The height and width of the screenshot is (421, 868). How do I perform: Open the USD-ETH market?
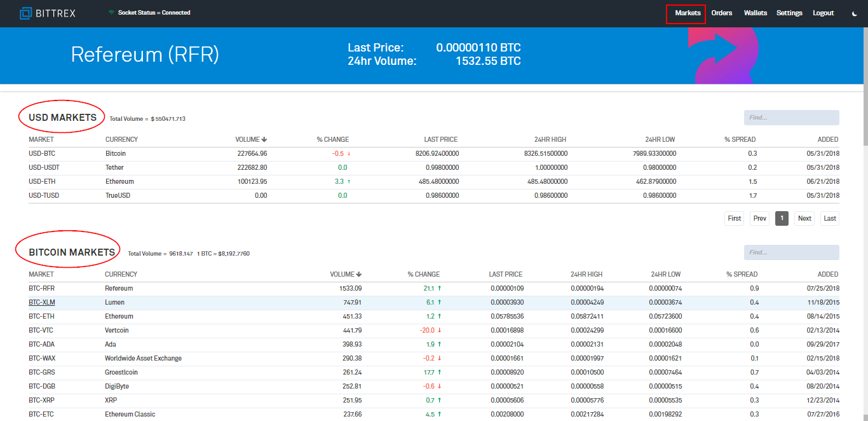[x=42, y=181]
